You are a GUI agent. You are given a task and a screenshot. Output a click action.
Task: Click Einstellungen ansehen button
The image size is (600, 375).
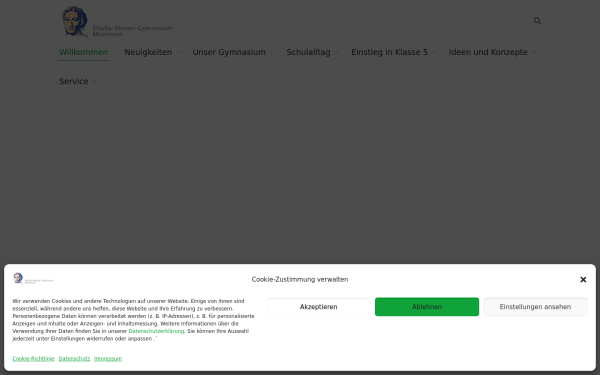[x=535, y=307]
